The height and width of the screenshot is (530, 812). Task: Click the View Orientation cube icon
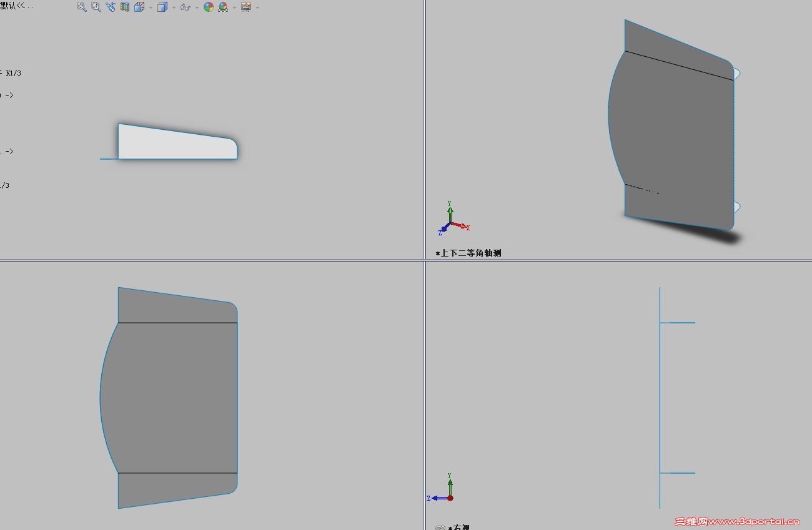coord(139,7)
